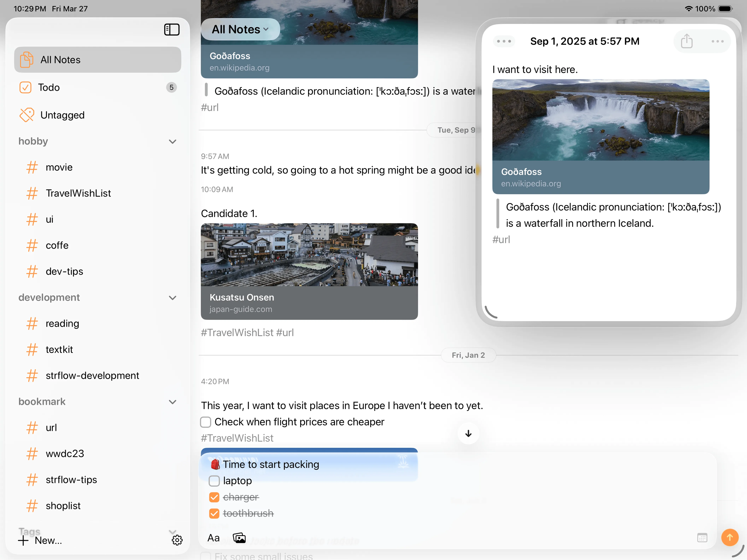747x560 pixels.
Task: Open the reading tag
Action: click(x=98, y=323)
